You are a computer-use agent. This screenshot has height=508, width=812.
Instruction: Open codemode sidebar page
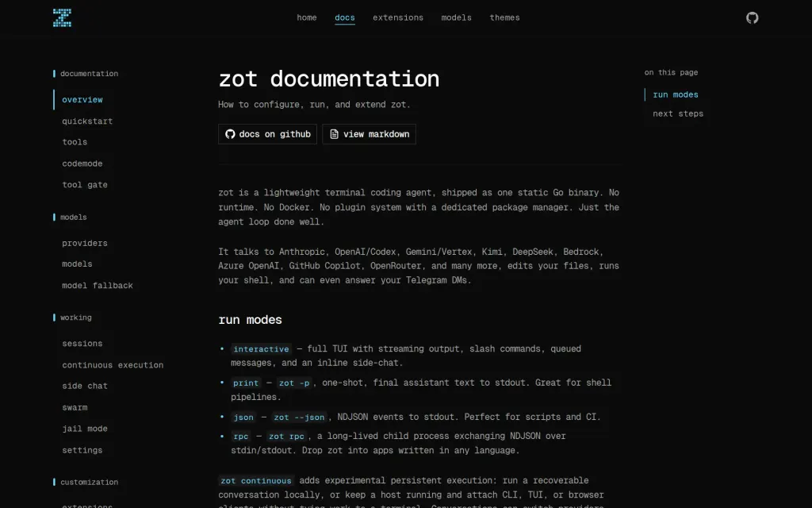(82, 164)
